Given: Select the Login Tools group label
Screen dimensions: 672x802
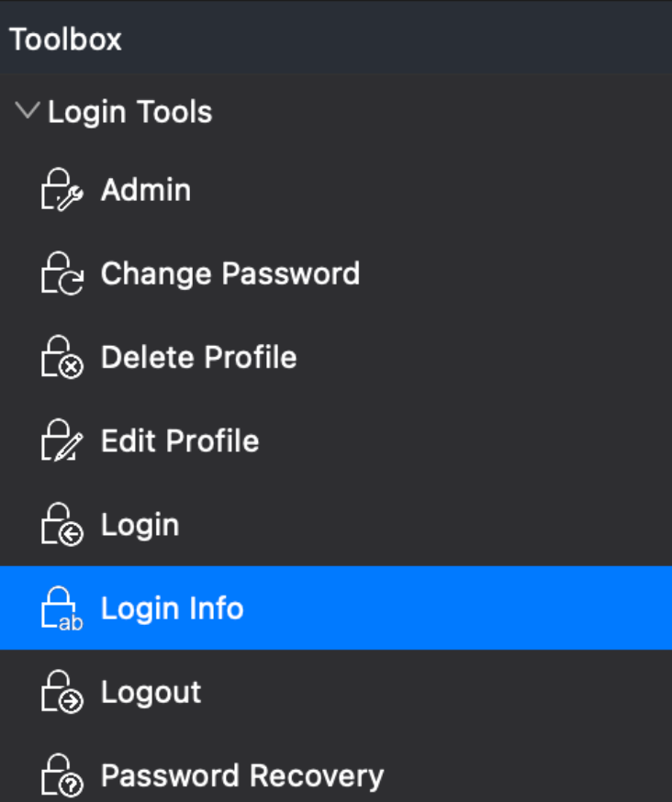Looking at the screenshot, I should [x=129, y=112].
